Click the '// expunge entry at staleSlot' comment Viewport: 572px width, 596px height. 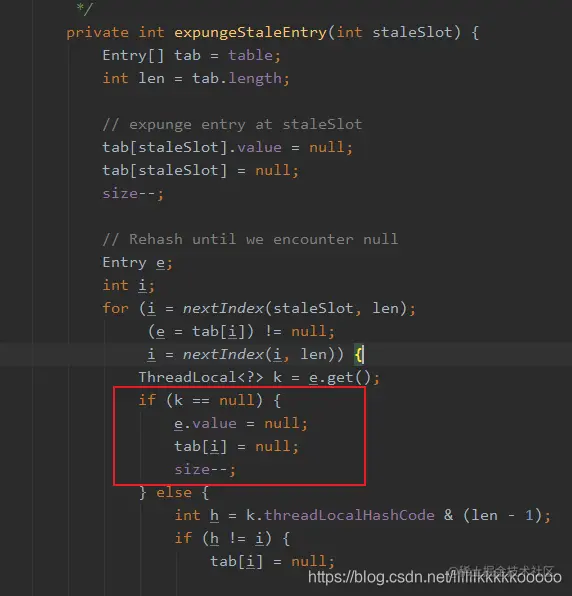click(232, 125)
